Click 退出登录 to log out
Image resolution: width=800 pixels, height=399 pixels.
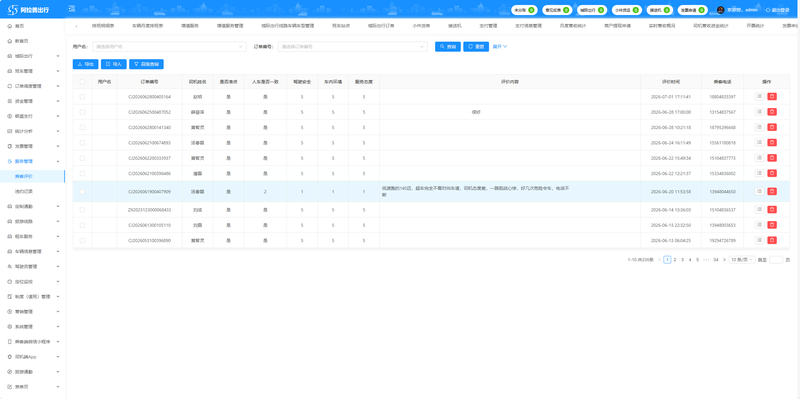pos(778,10)
